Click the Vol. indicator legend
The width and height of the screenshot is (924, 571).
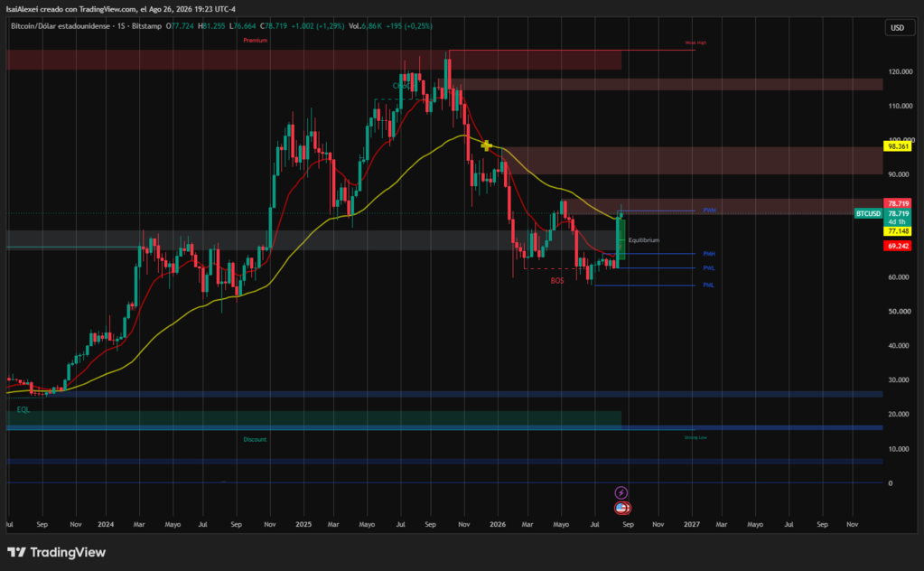point(391,26)
